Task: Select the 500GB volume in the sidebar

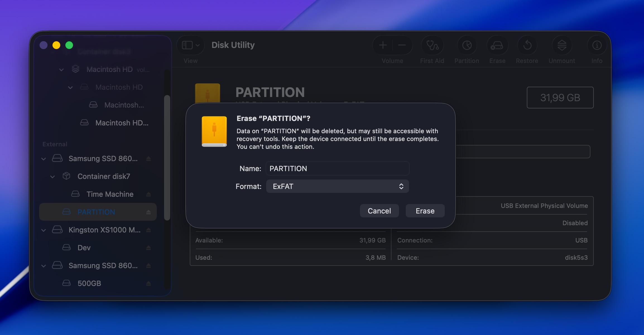Action: point(89,283)
